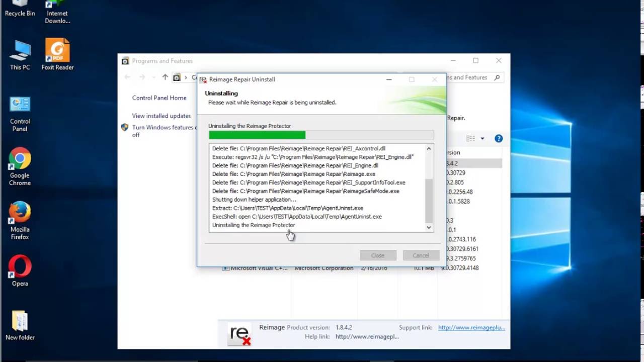Go forward in Programs and Features window
The height and width of the screenshot is (362, 644).
tap(142, 77)
